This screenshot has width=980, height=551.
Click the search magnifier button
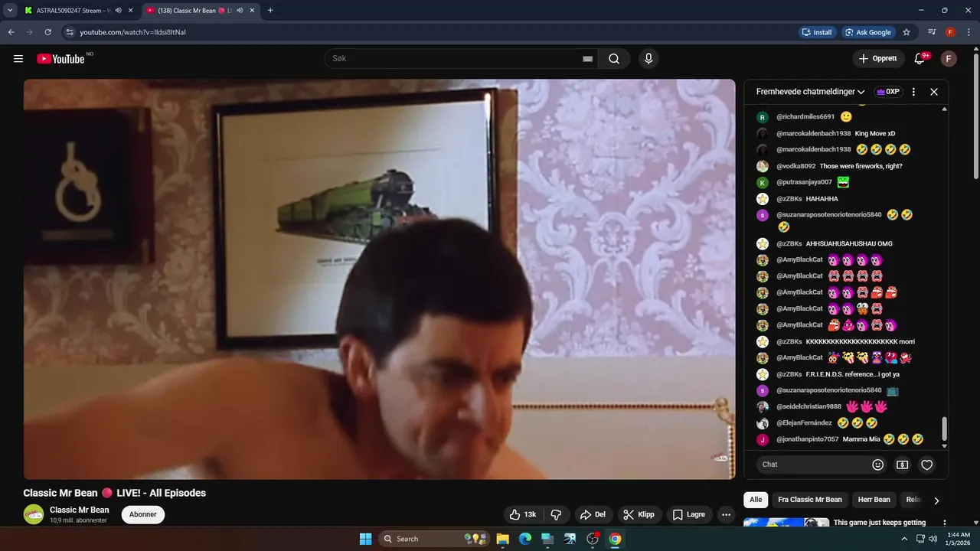(x=614, y=59)
